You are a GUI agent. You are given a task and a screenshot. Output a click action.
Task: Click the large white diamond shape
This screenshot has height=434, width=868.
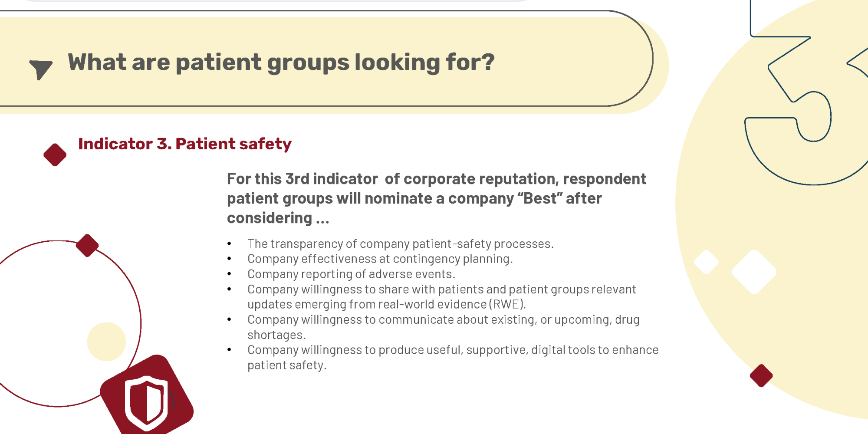coord(754,272)
